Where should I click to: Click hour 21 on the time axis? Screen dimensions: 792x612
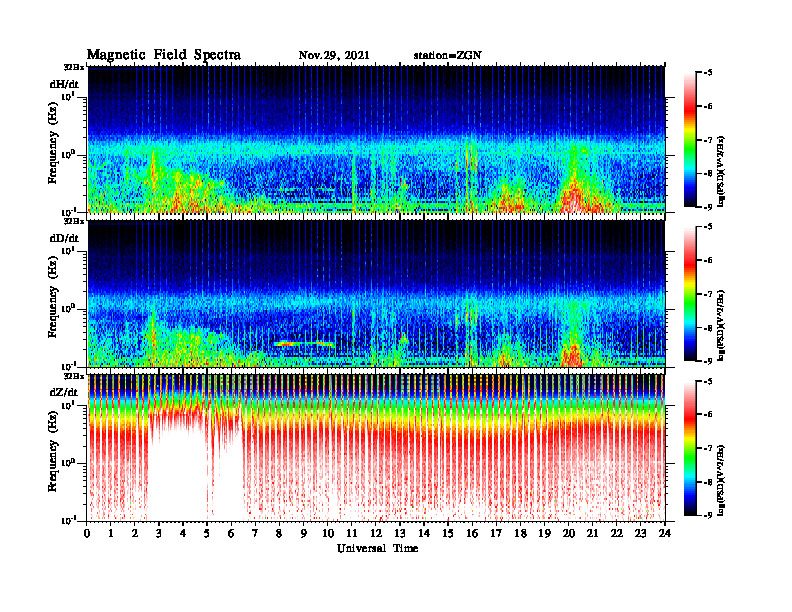[592, 534]
